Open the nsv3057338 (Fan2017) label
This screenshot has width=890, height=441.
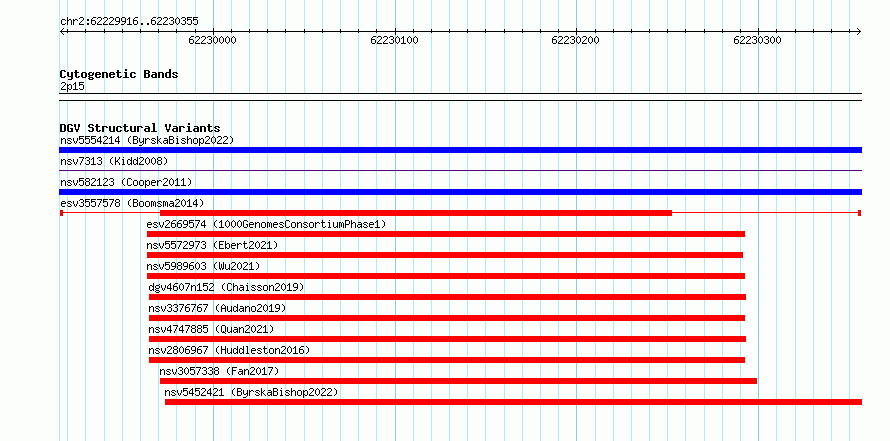tap(219, 371)
